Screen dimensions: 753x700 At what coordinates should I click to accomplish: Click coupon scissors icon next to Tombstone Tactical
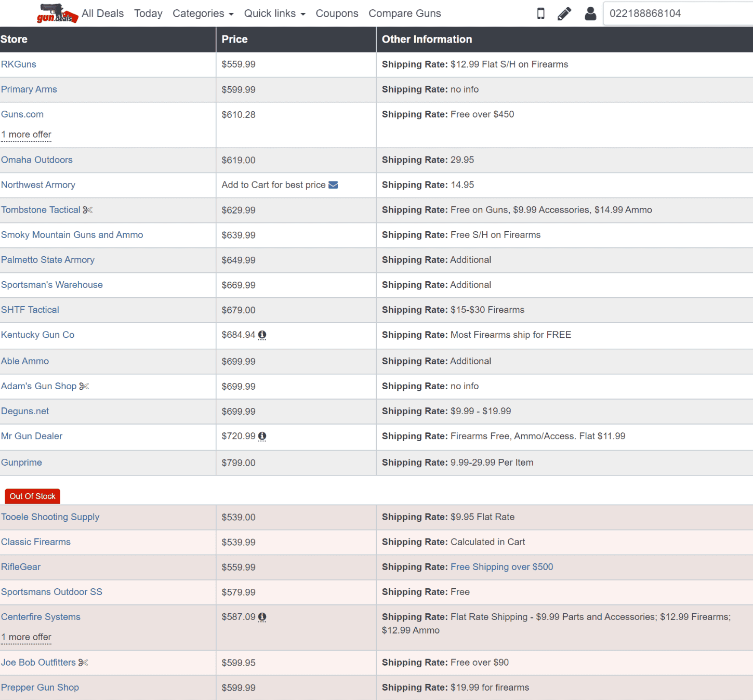tap(88, 210)
